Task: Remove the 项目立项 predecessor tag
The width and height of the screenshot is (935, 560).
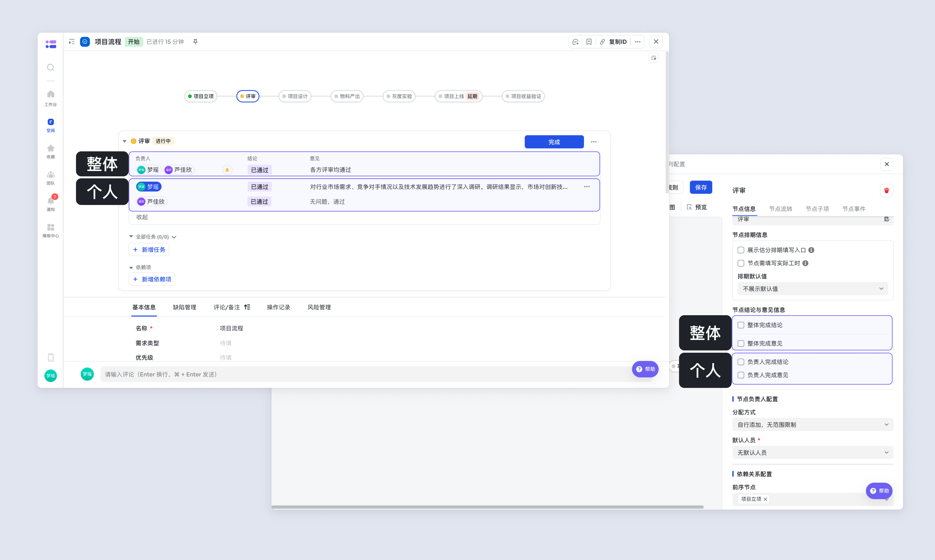Action: point(765,499)
